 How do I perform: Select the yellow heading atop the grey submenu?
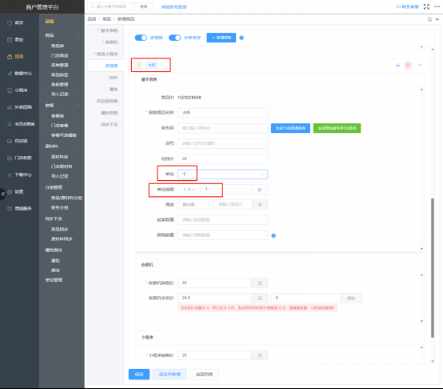tap(49, 21)
